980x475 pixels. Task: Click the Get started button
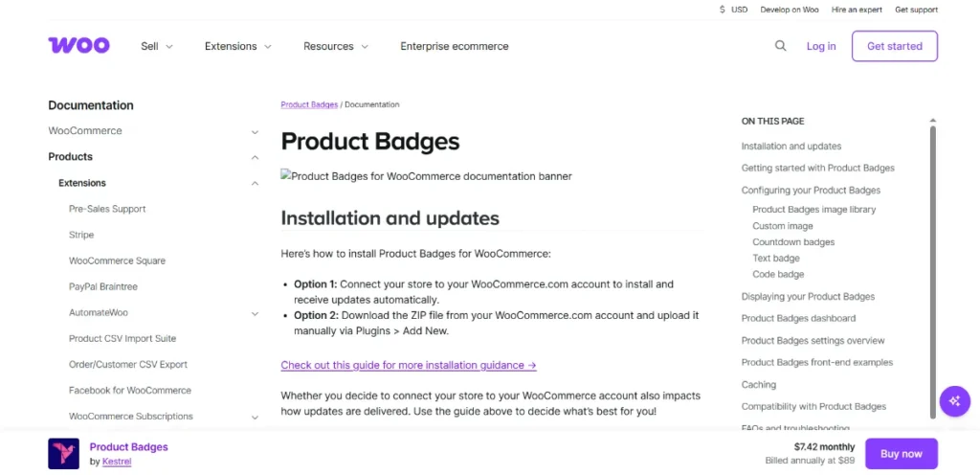click(894, 46)
